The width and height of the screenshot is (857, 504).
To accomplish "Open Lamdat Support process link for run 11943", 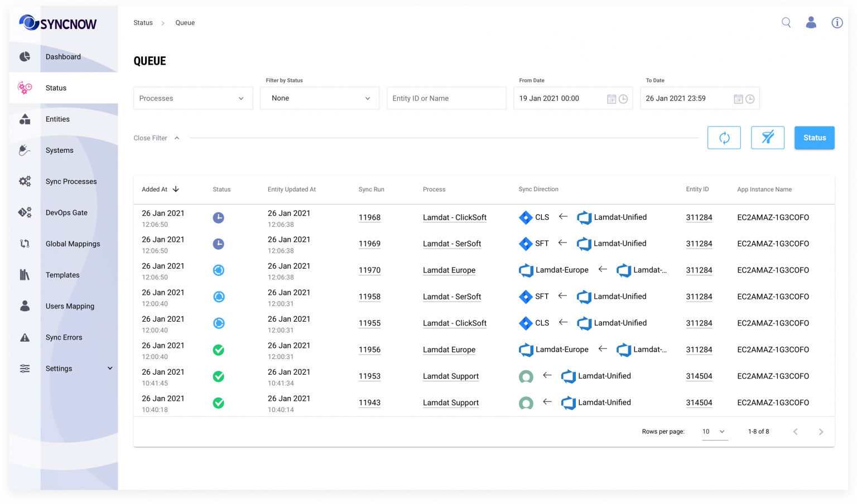I will (451, 403).
